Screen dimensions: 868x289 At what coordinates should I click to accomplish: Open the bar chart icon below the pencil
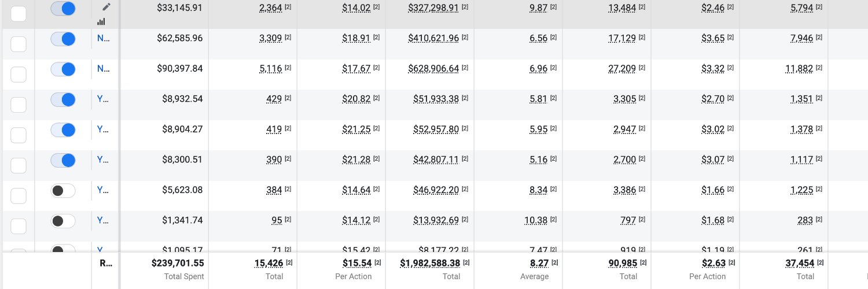[x=102, y=21]
